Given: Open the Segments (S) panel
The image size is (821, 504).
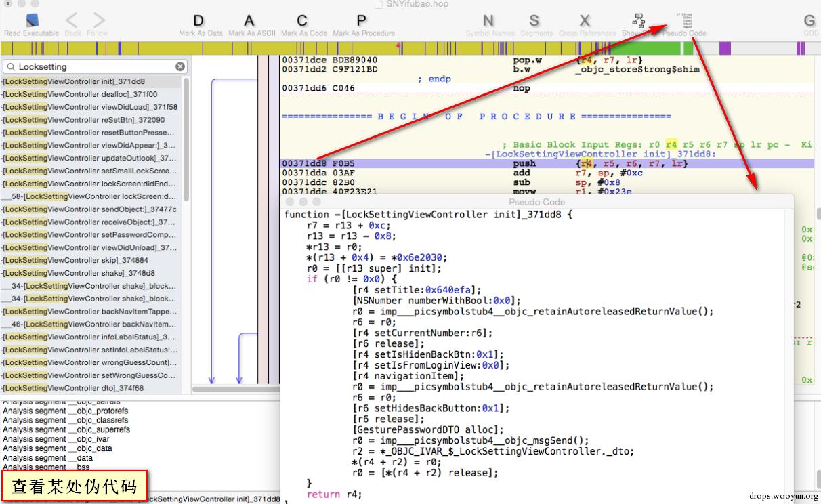Looking at the screenshot, I should pyautogui.click(x=535, y=21).
